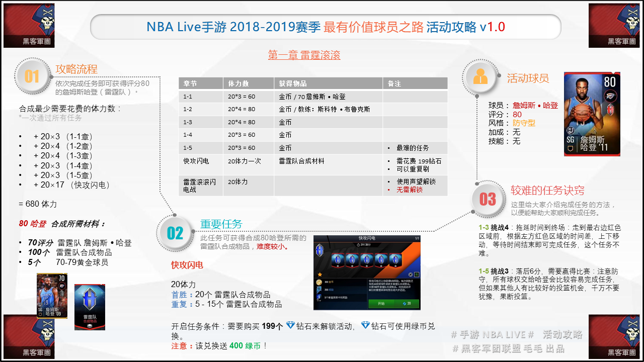Select the 1-1 chapter cell in table
644x362 pixels.
[201, 96]
